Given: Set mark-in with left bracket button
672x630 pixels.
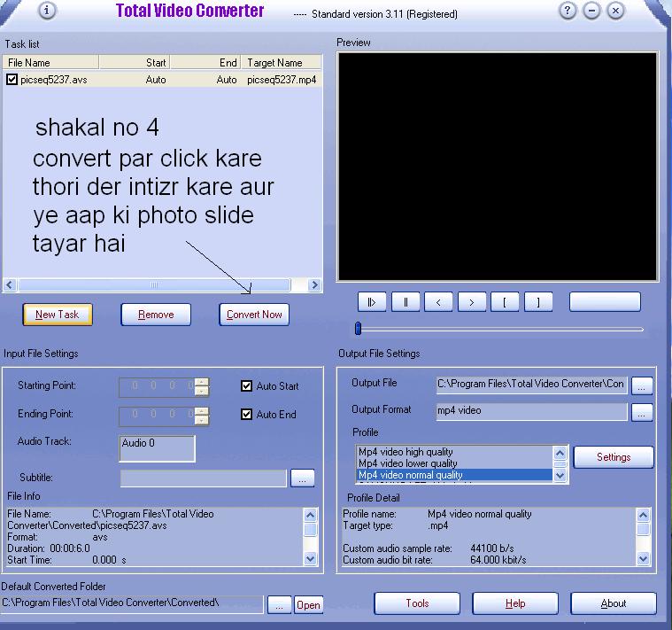Looking at the screenshot, I should click(x=505, y=302).
